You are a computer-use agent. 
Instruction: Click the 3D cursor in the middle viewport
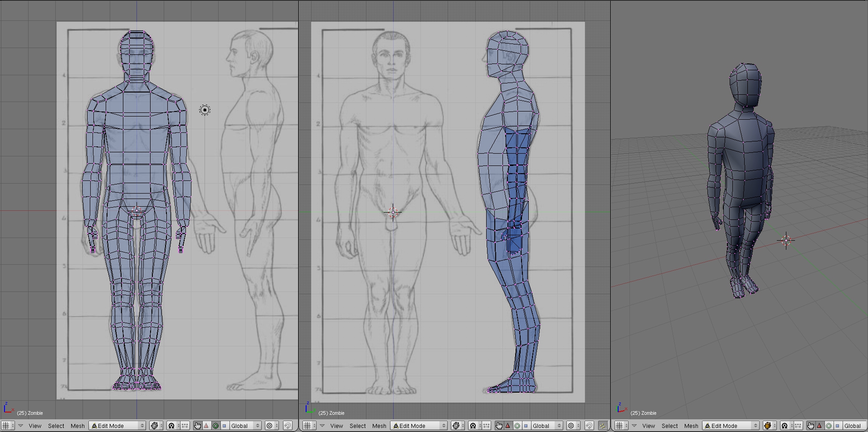(393, 212)
